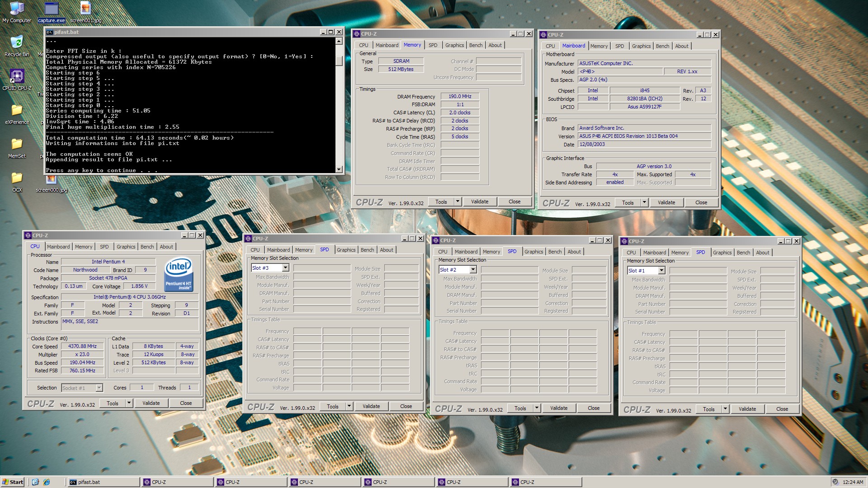Launch CPUID CPU-Z desktop shortcut

(17, 80)
